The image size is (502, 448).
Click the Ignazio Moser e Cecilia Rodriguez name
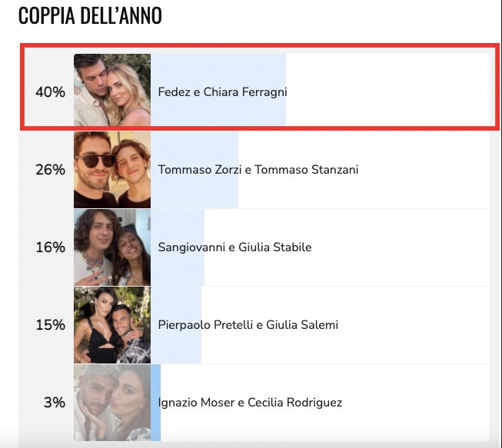pyautogui.click(x=250, y=402)
